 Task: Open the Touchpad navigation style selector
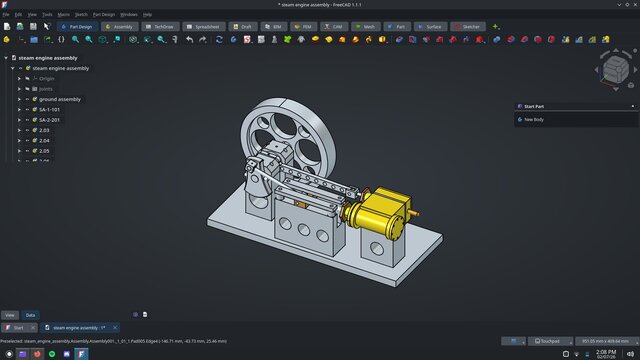point(550,341)
